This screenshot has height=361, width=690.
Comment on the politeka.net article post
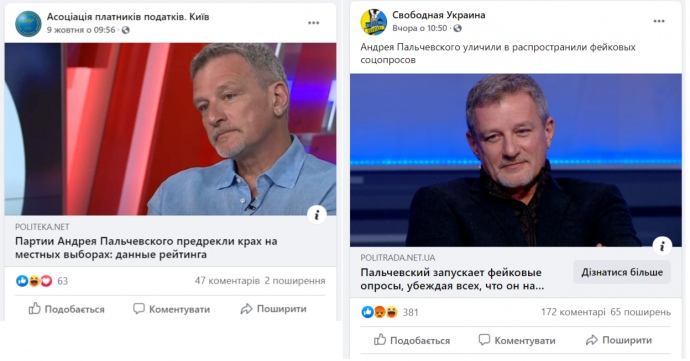(x=172, y=309)
